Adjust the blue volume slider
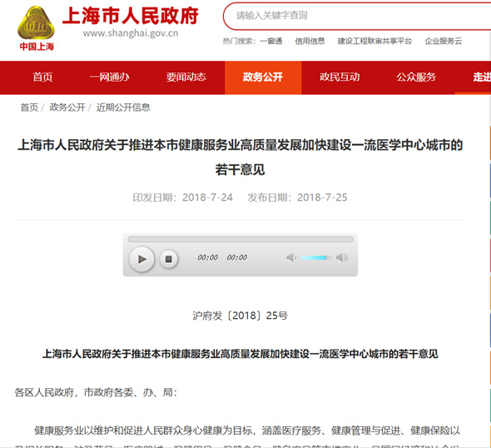Screen dimensions: 491x448 315,258
